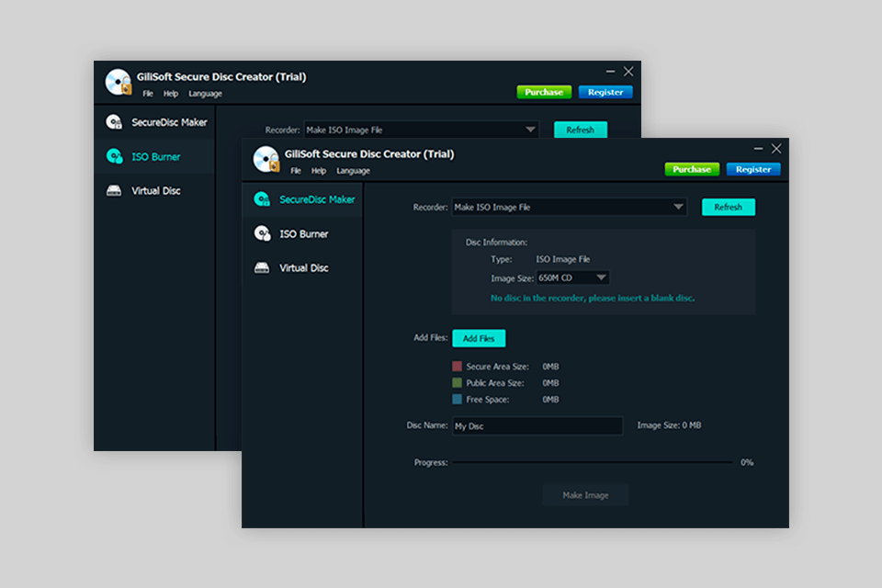Image resolution: width=882 pixels, height=588 pixels.
Task: Click Refresh button in back window
Action: coord(581,130)
